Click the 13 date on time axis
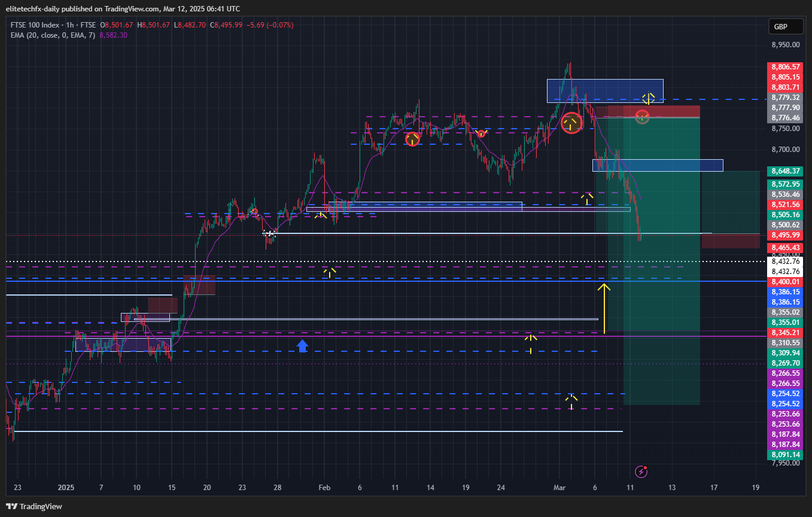 point(672,488)
